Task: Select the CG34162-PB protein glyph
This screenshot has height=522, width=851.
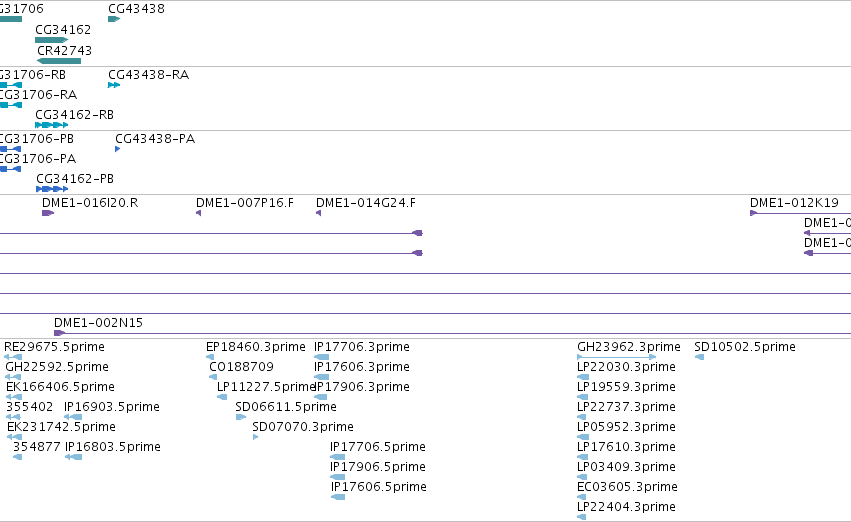Action: 52,189
